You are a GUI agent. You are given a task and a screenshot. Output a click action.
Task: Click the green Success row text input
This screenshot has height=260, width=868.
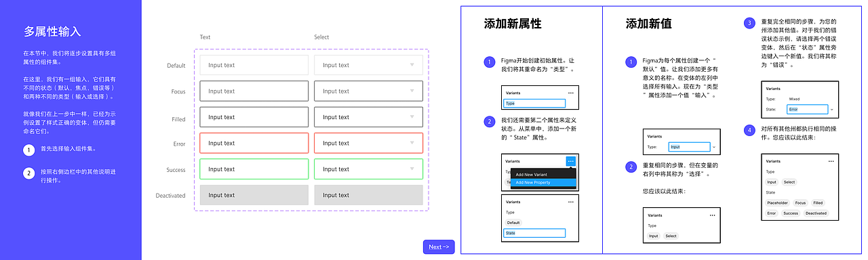254,169
